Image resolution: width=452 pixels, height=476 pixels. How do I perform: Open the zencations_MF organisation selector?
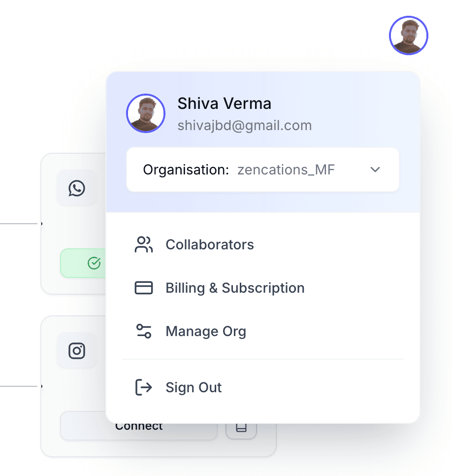click(262, 170)
